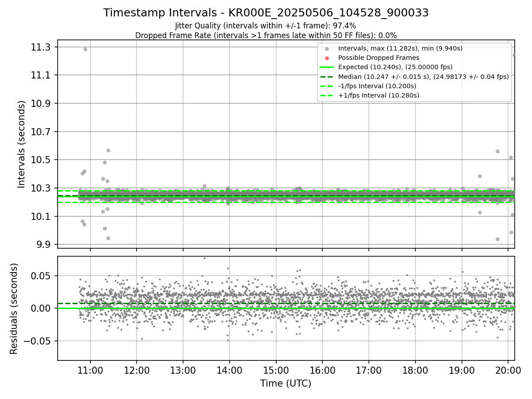Click the Jitter Quality 97.4% subtitle
Image resolution: width=532 pixels, height=399 pixels.
[266, 26]
